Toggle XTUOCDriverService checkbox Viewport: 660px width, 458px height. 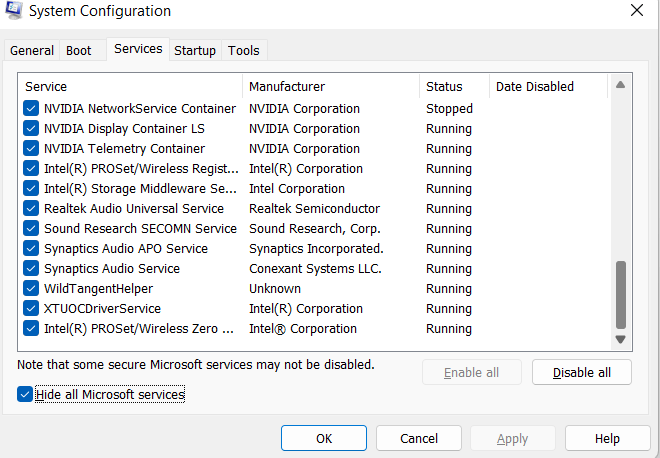pos(31,309)
